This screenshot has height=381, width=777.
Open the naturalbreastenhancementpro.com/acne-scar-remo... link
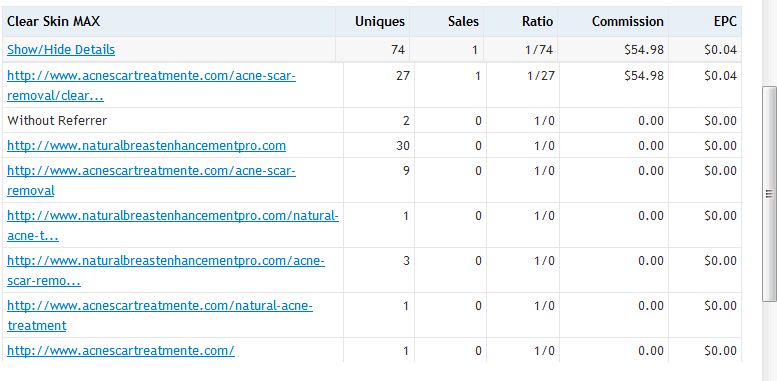pyautogui.click(x=166, y=271)
